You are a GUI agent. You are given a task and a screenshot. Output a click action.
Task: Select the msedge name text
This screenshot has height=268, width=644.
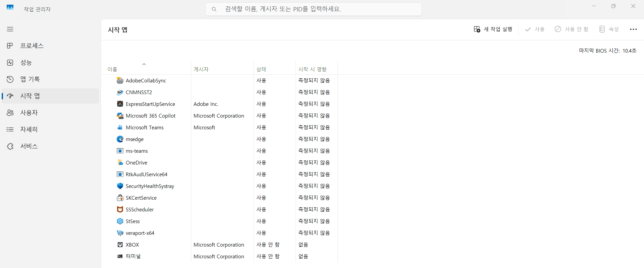(x=135, y=139)
